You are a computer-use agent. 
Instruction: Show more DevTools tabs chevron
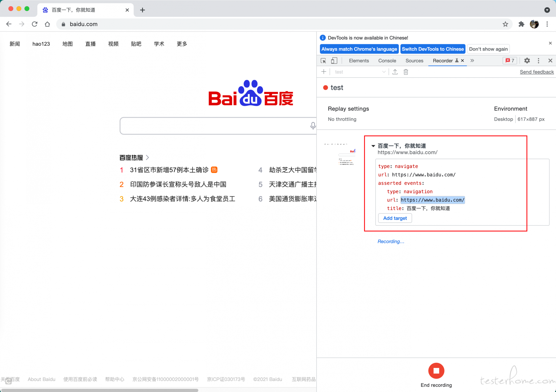472,60
